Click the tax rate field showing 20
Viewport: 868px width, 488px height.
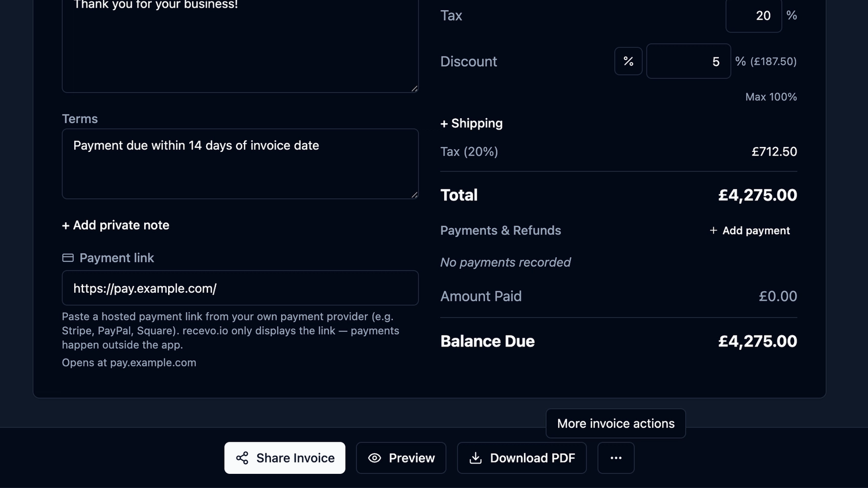[x=754, y=16]
